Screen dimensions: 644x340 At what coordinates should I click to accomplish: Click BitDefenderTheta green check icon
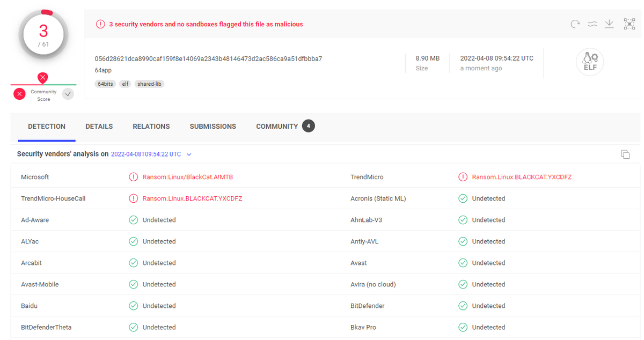(x=133, y=327)
